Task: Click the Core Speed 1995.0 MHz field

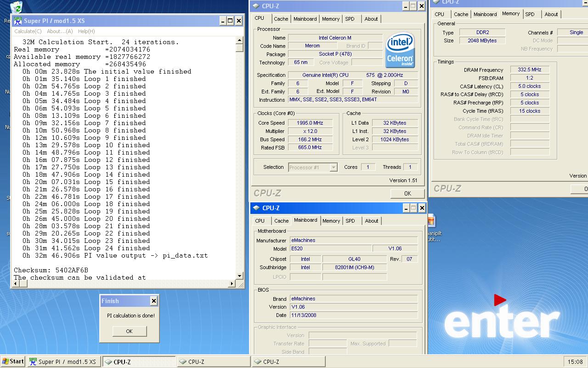Action: 311,123
